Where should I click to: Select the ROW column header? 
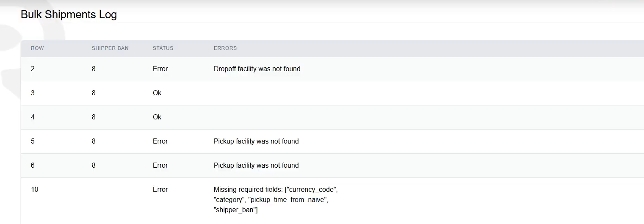[x=37, y=48]
